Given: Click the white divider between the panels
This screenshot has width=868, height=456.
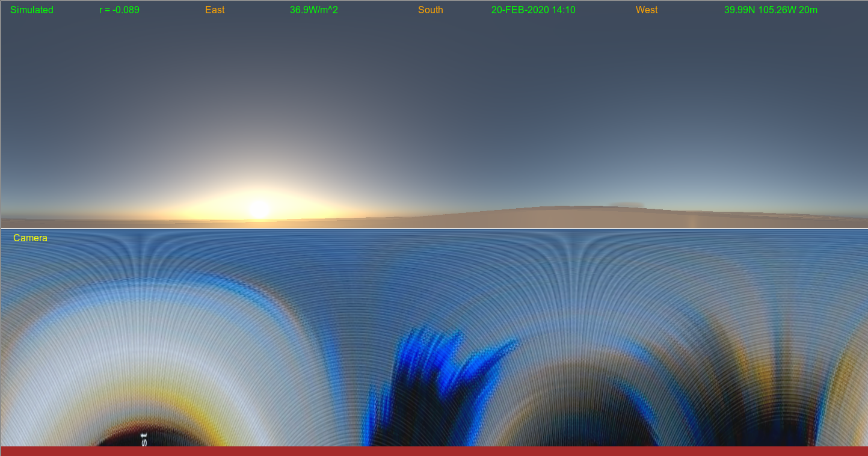Looking at the screenshot, I should (x=434, y=229).
